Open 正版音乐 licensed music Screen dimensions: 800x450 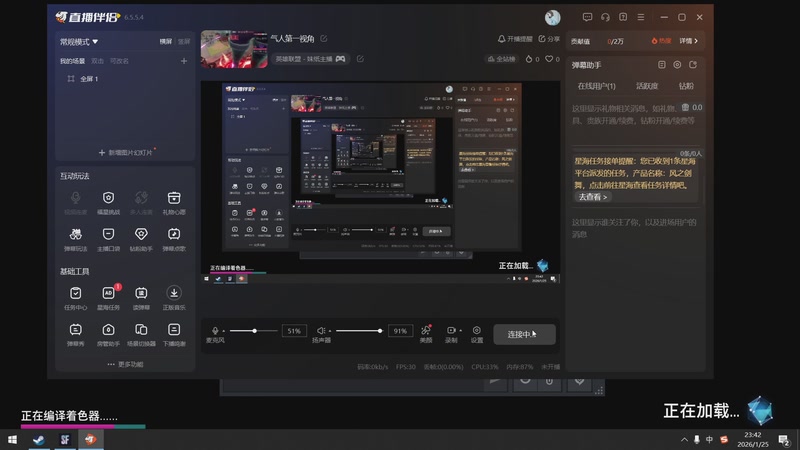tap(174, 298)
